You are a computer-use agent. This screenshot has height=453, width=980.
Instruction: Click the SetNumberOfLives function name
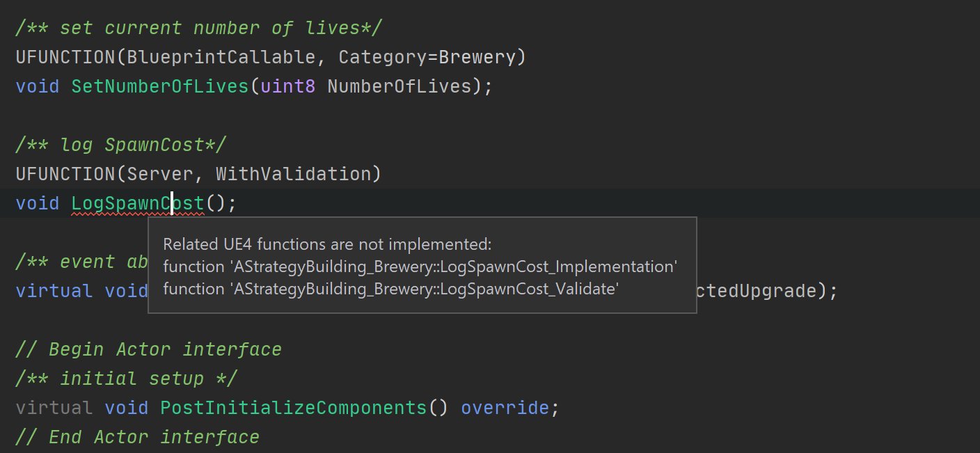pyautogui.click(x=160, y=86)
